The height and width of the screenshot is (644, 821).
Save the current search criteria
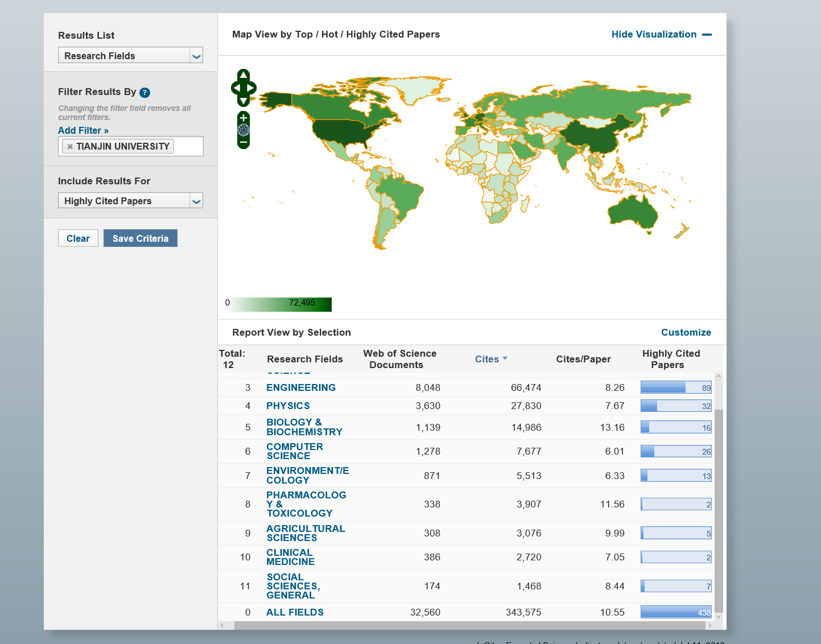tap(140, 238)
